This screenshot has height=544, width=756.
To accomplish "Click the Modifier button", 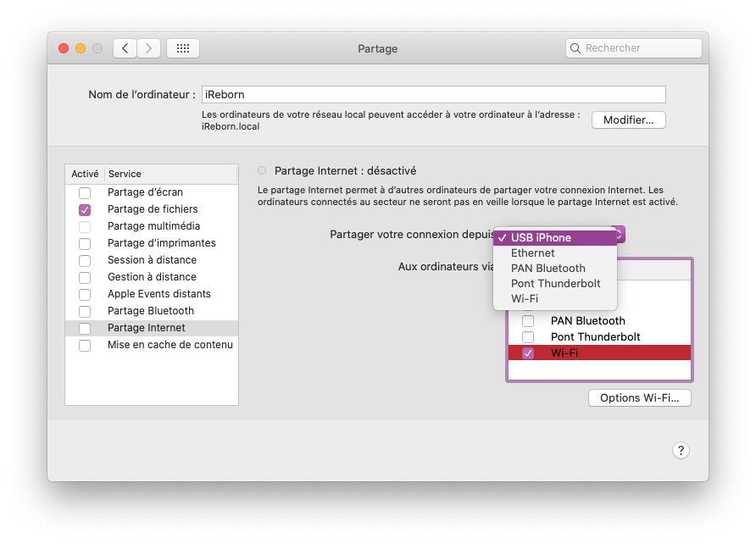I will point(628,119).
